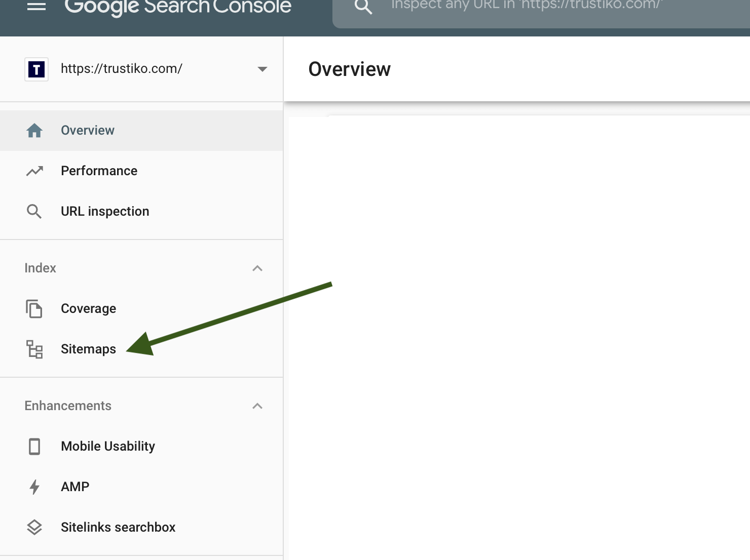Click the Sitelinks searchbox layered icon

pyautogui.click(x=34, y=527)
